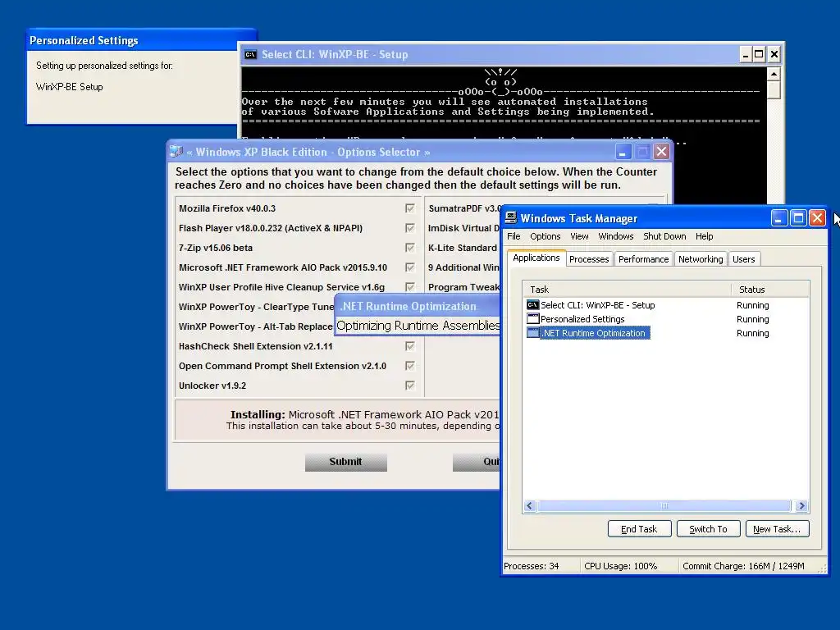
Task: Minimize the Select CLI setup window
Action: [x=745, y=54]
